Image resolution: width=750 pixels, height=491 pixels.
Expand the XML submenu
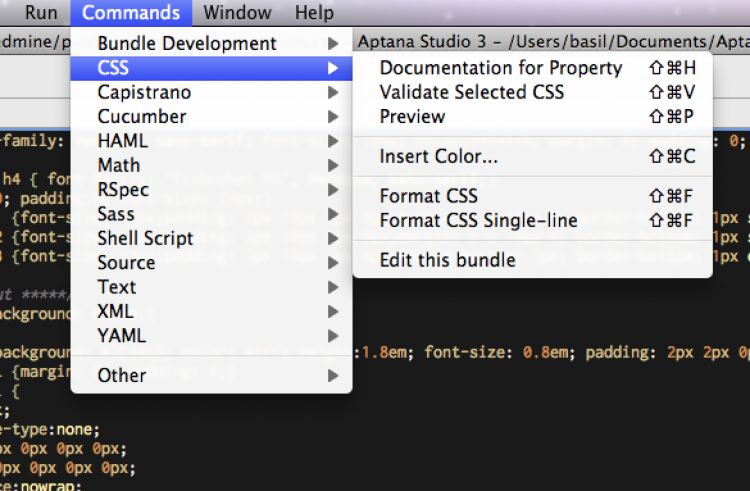click(x=115, y=311)
